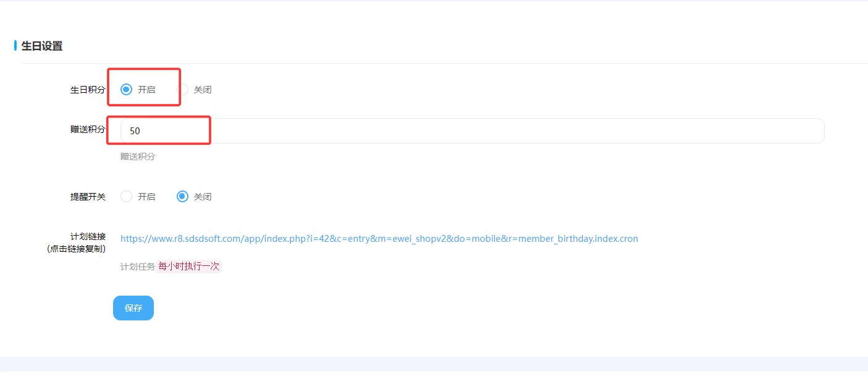The height and width of the screenshot is (381, 868).
Task: Select the 开启 radio circle for 生日积分
Action: (x=126, y=90)
